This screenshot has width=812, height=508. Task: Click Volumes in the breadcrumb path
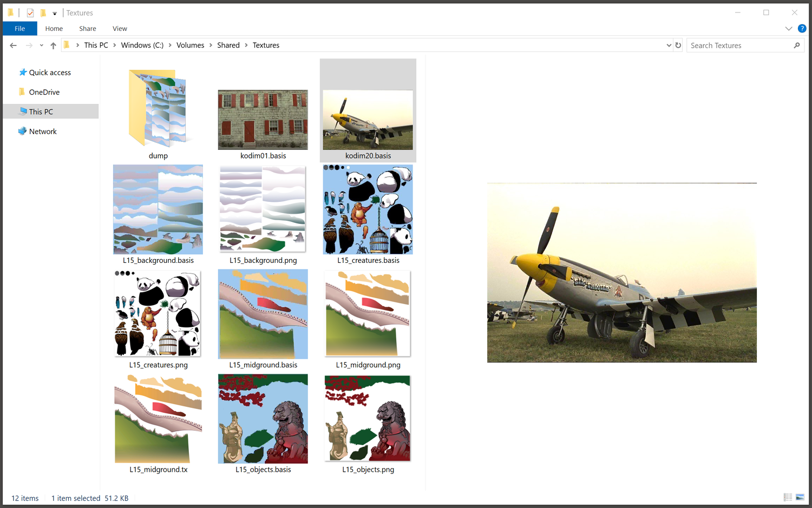190,45
